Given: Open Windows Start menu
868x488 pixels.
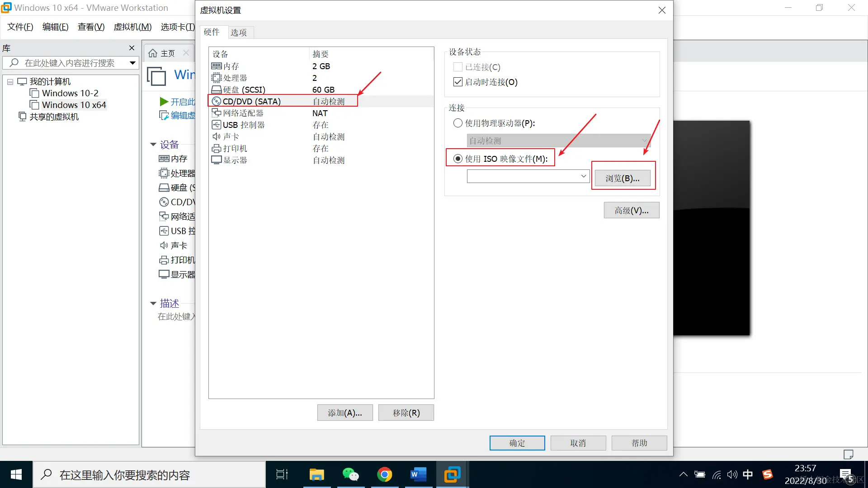Looking at the screenshot, I should [x=16, y=474].
